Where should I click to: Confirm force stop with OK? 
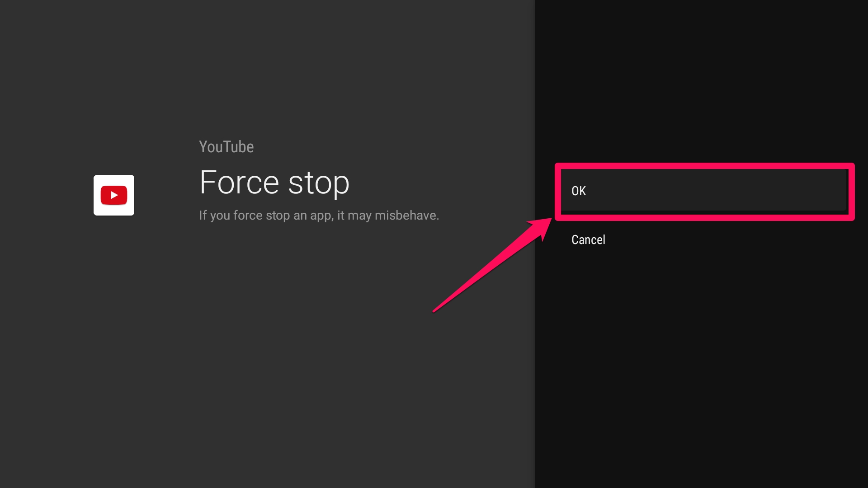tap(704, 191)
